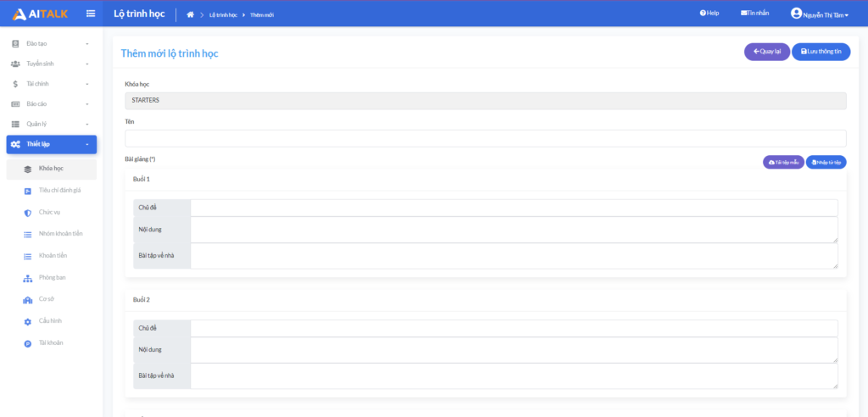Select Khóa học in the sidebar

coord(51,169)
